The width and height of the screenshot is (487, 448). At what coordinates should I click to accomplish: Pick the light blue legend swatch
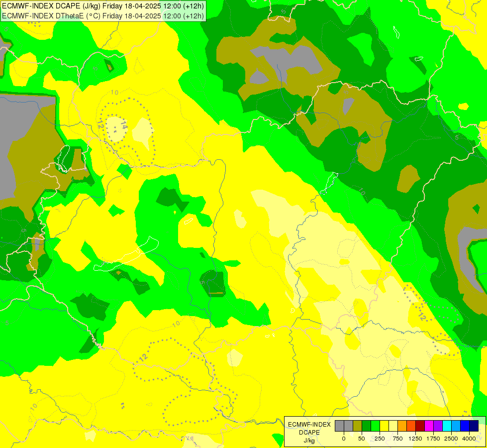[456, 426]
